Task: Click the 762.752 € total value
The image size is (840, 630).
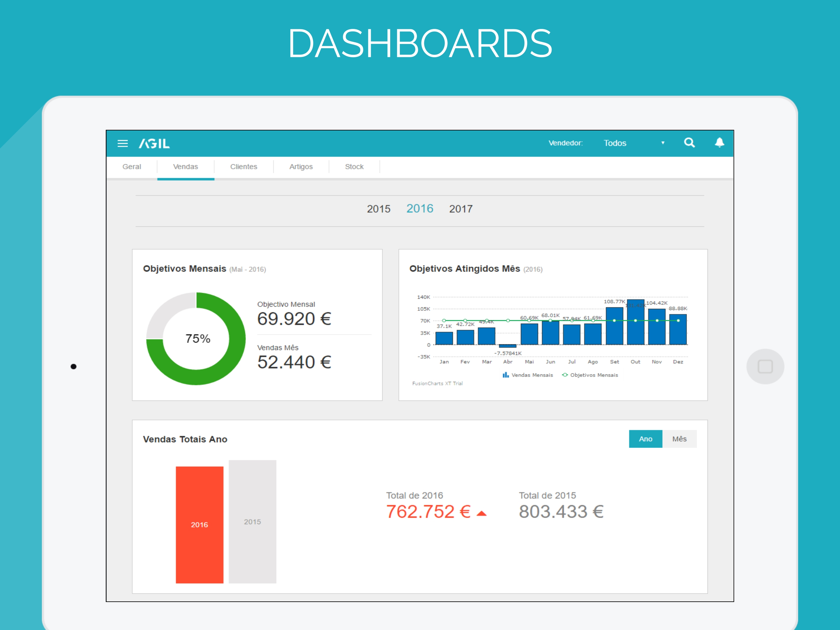Action: (x=429, y=512)
